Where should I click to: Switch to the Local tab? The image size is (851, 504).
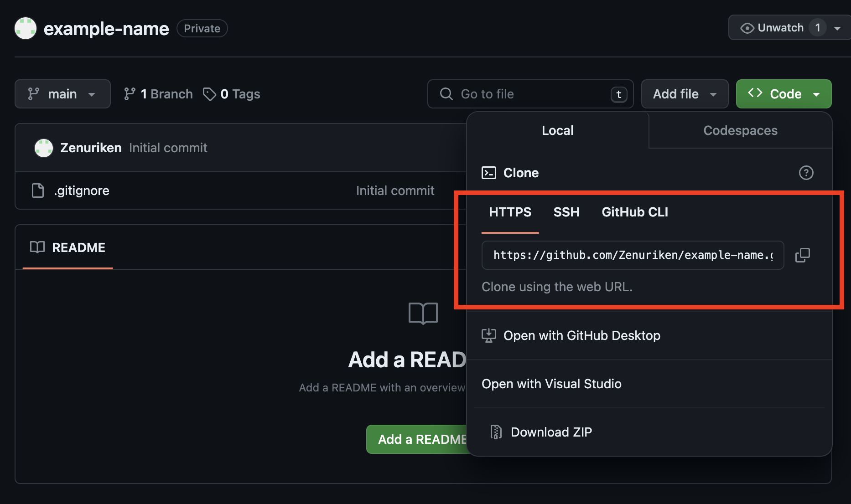[x=557, y=130]
